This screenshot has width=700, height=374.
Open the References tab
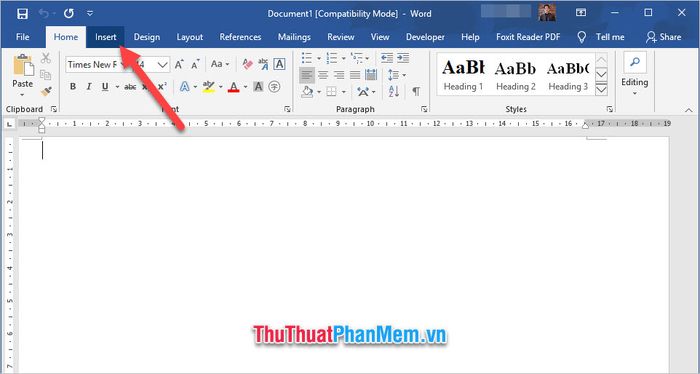click(240, 37)
